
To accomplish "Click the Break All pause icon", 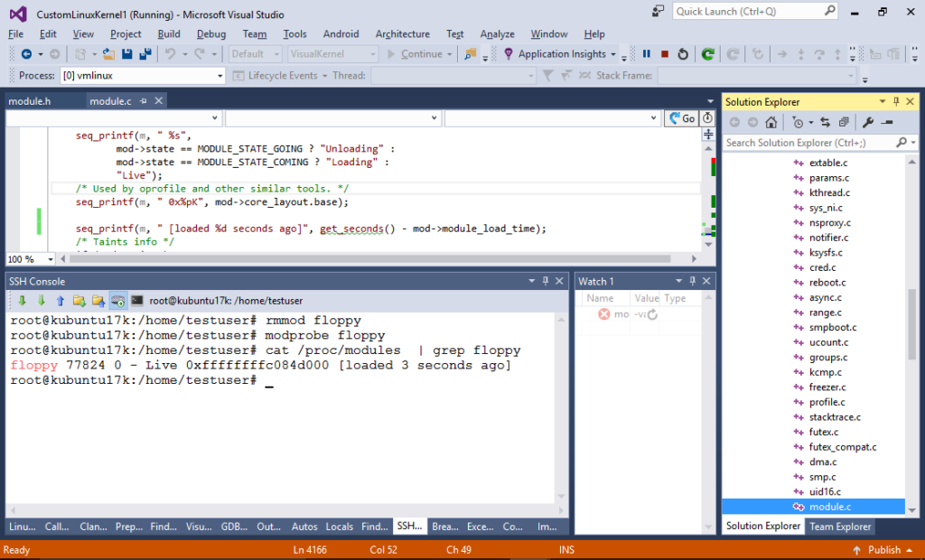I will pyautogui.click(x=647, y=54).
